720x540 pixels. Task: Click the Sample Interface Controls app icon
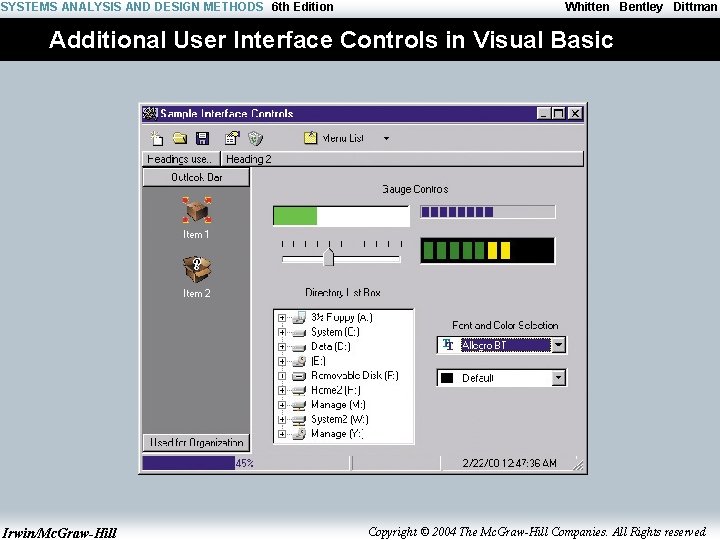click(150, 113)
